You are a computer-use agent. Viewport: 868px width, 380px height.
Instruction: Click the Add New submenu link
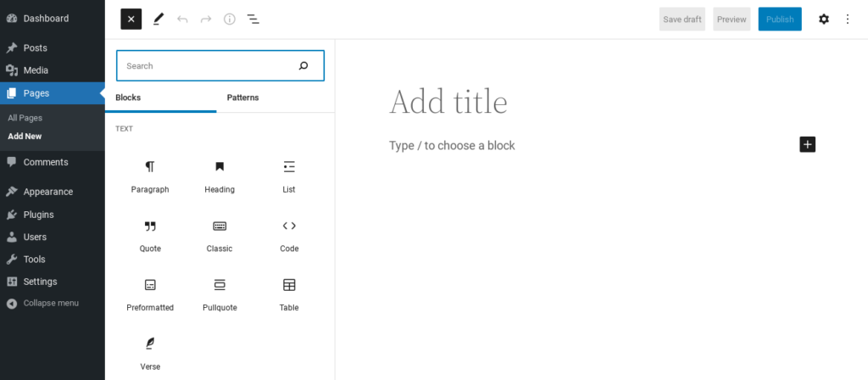(x=25, y=137)
